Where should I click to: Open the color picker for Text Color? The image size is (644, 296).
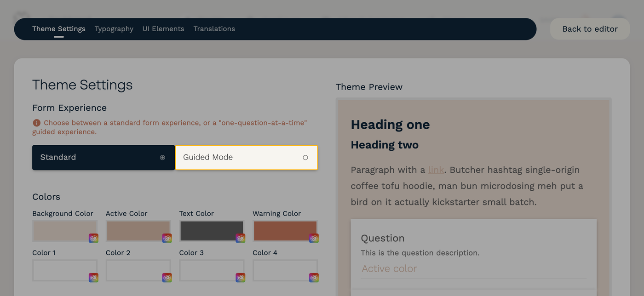point(240,238)
